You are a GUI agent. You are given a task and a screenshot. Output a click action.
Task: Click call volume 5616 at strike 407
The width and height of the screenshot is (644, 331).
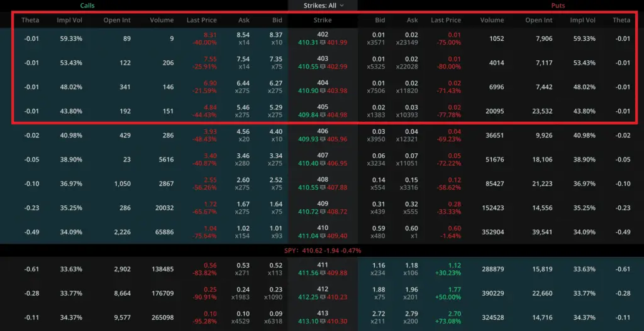165,160
